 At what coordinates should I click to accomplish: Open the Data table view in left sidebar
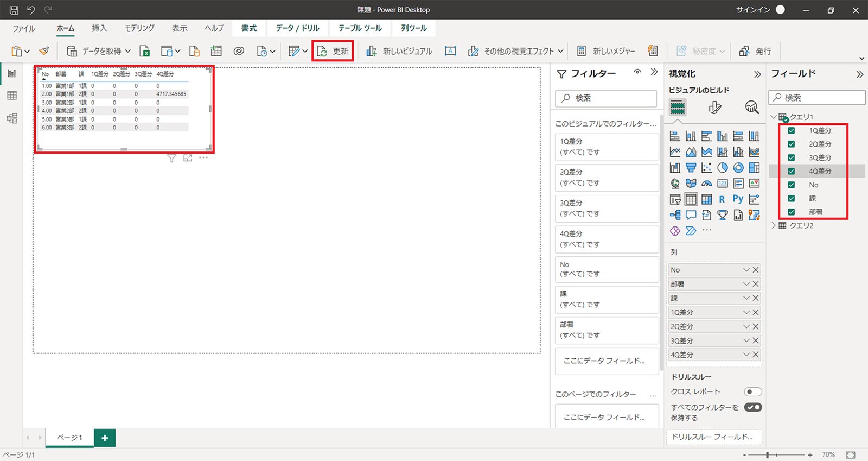12,96
